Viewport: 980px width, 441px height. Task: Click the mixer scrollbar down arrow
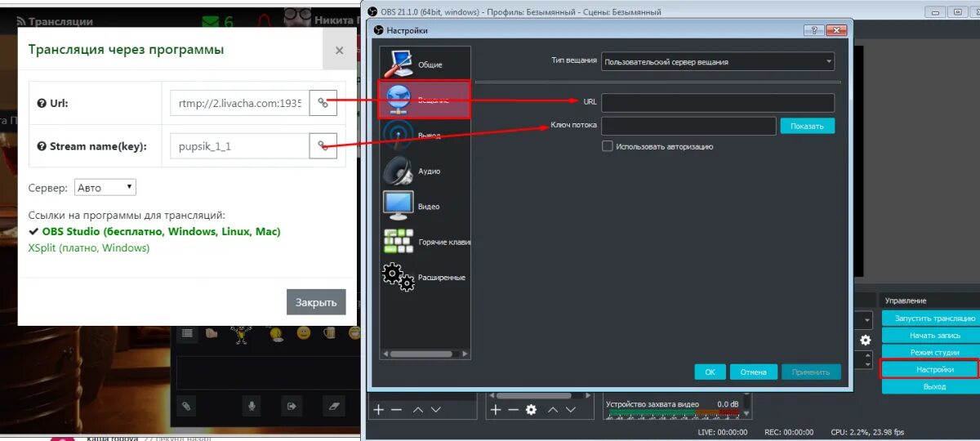[x=747, y=413]
